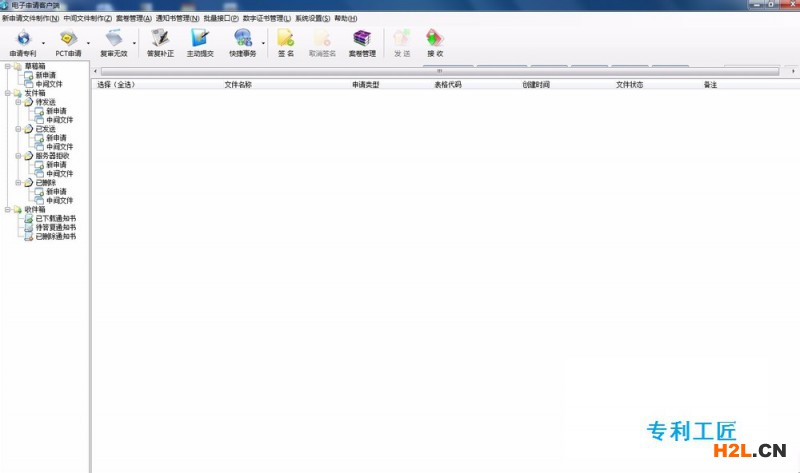Viewport: 800px width, 473px height.
Task: Select 中间文件 under 已发送
Action: coord(60,147)
